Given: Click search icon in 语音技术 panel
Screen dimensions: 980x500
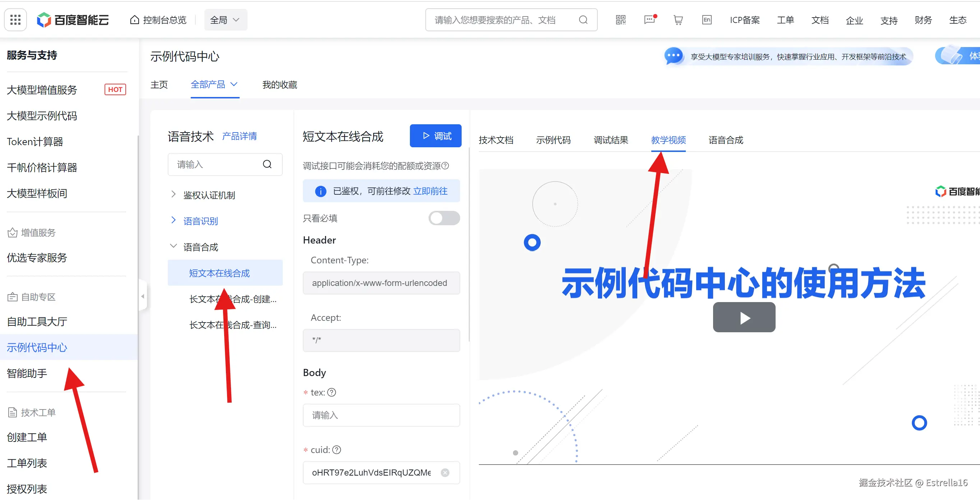Looking at the screenshot, I should click(267, 165).
